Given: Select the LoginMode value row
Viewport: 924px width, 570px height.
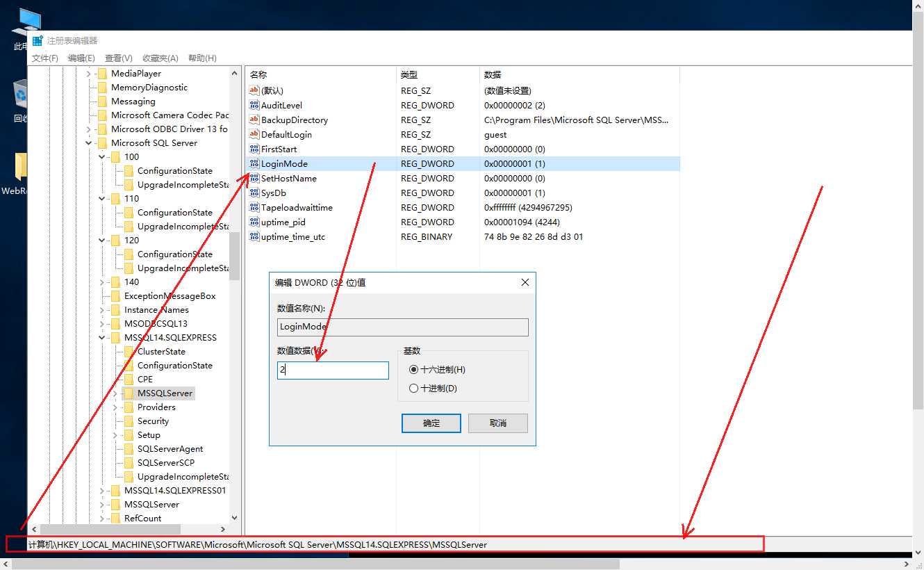Looking at the screenshot, I should coord(463,163).
